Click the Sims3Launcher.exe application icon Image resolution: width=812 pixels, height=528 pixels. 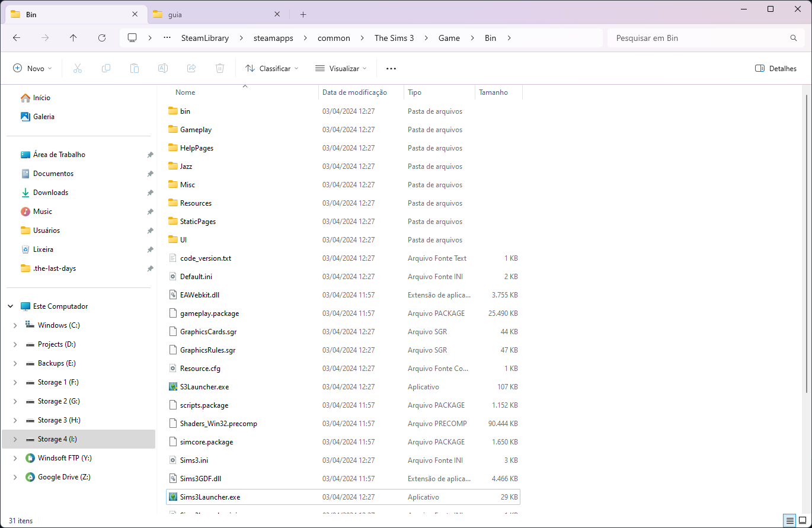[173, 497]
